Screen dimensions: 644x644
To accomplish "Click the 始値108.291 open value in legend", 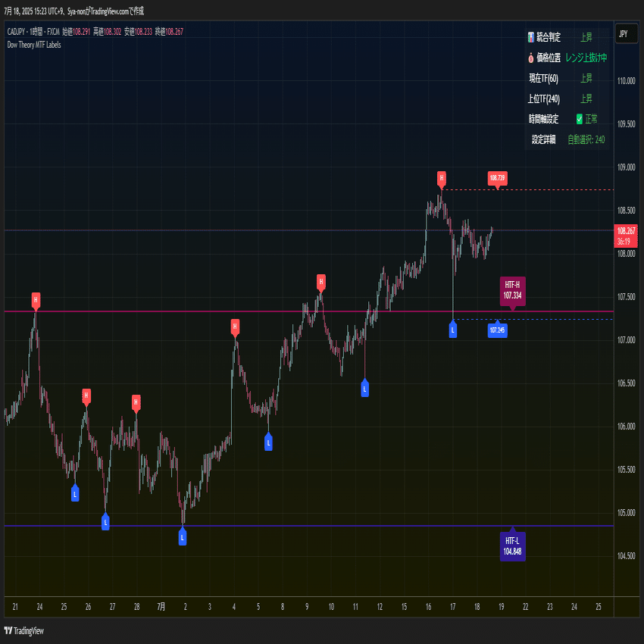I will (76, 32).
